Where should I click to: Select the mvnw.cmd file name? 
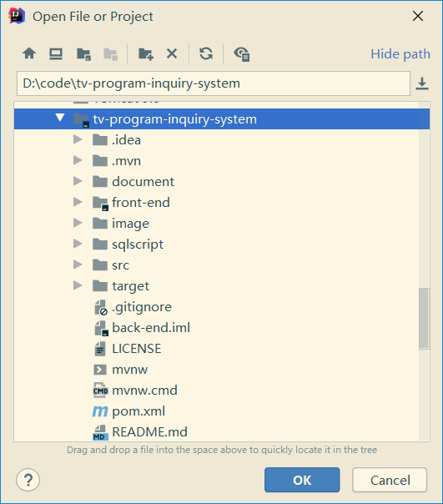click(x=144, y=391)
